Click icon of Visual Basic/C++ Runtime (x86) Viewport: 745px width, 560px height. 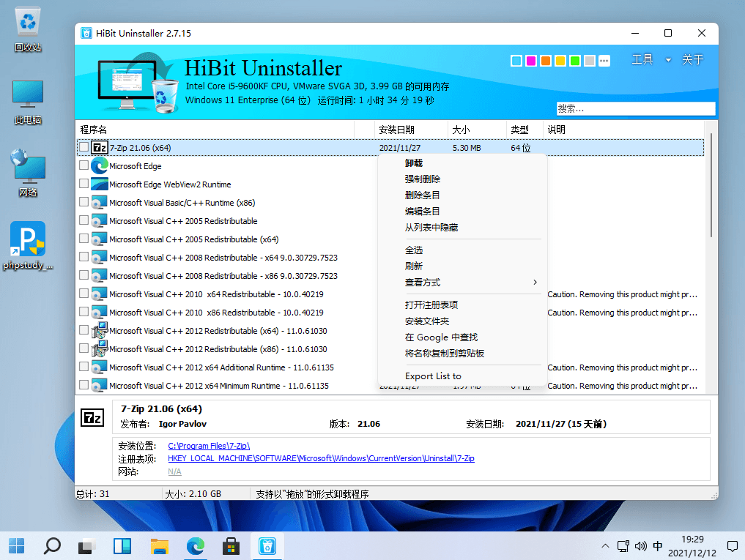tap(100, 203)
